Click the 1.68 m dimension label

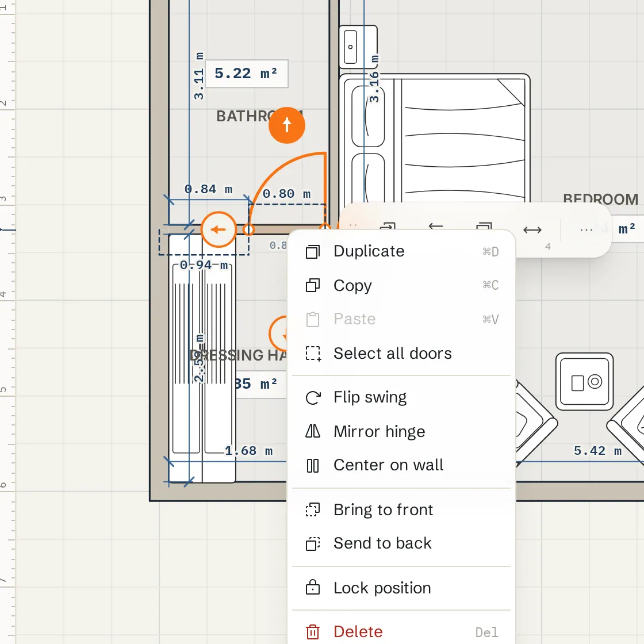coord(248,451)
